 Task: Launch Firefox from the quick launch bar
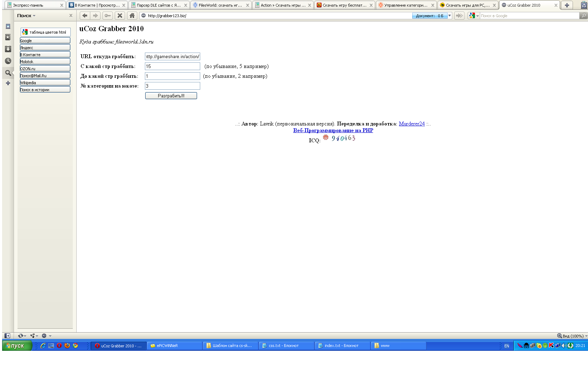click(x=67, y=346)
